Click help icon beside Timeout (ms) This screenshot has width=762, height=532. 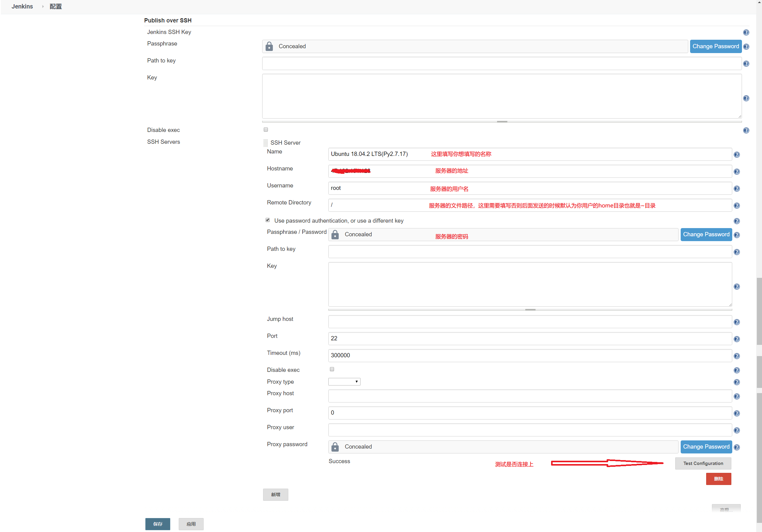(737, 356)
